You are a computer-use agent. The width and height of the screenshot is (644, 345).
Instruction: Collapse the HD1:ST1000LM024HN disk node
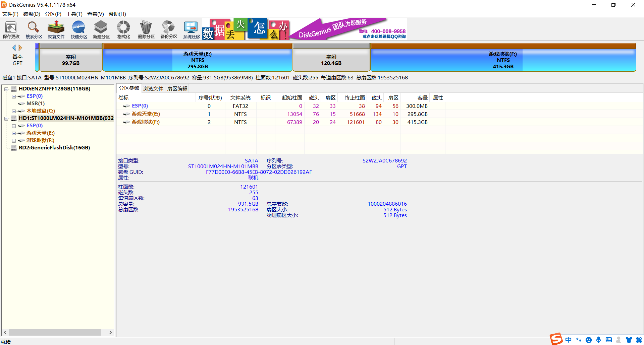6,119
